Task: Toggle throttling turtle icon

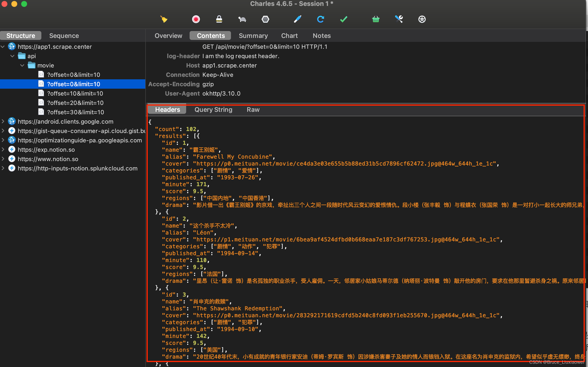Action: (x=242, y=19)
